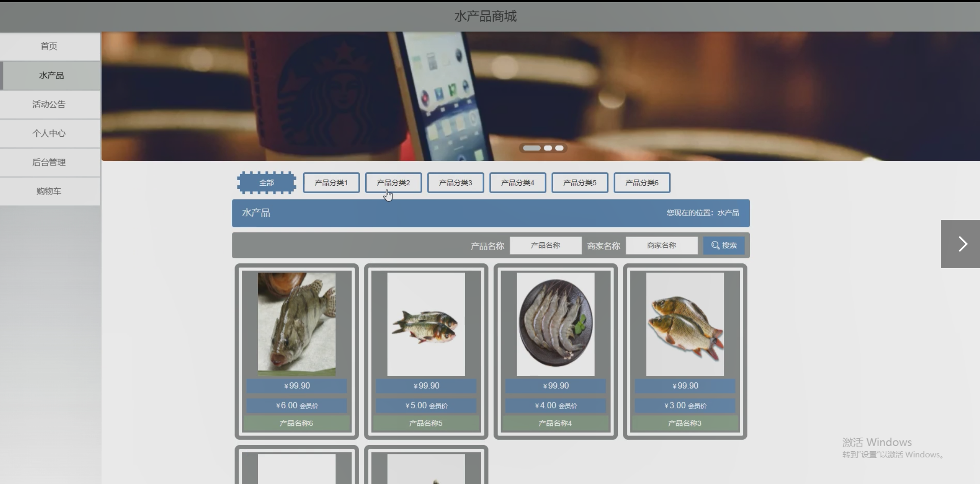This screenshot has width=980, height=484.
Task: Select the third carousel indicator dot
Action: [559, 148]
